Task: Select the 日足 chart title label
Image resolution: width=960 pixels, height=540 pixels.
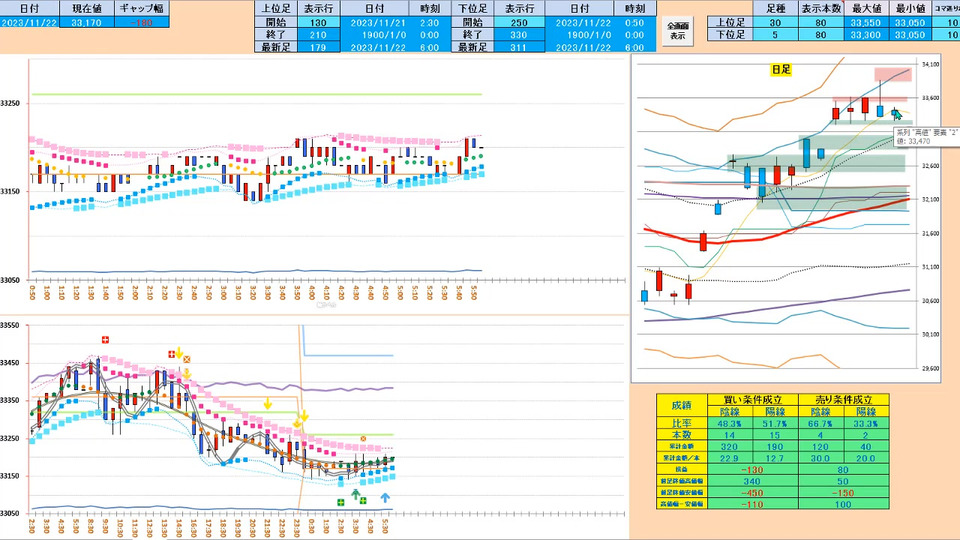Action: click(x=781, y=70)
